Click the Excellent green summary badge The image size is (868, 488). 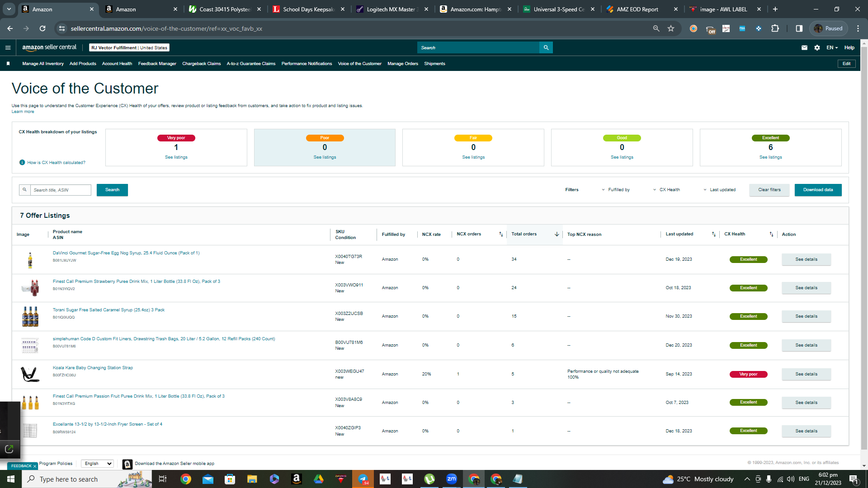pyautogui.click(x=770, y=138)
